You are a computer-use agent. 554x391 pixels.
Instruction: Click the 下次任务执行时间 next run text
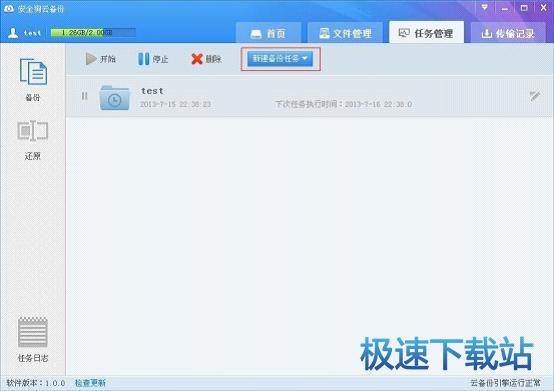[x=343, y=104]
